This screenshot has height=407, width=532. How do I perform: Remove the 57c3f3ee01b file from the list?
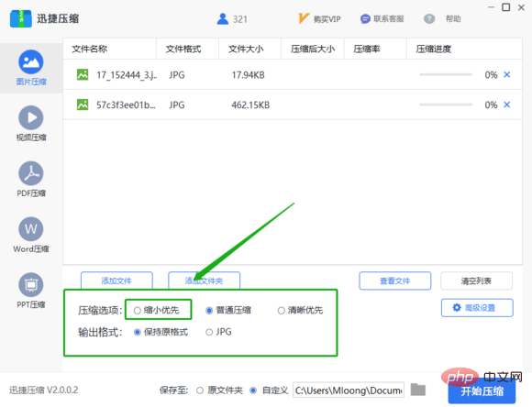click(x=507, y=104)
